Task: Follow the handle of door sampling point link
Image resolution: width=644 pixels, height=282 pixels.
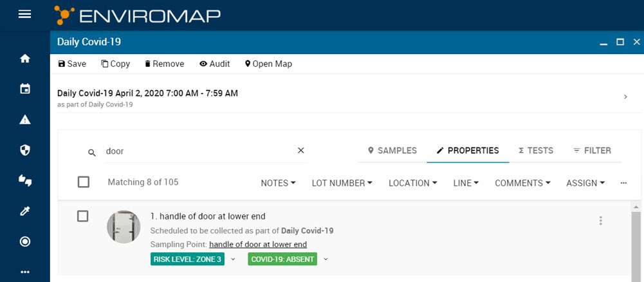Action: [258, 245]
